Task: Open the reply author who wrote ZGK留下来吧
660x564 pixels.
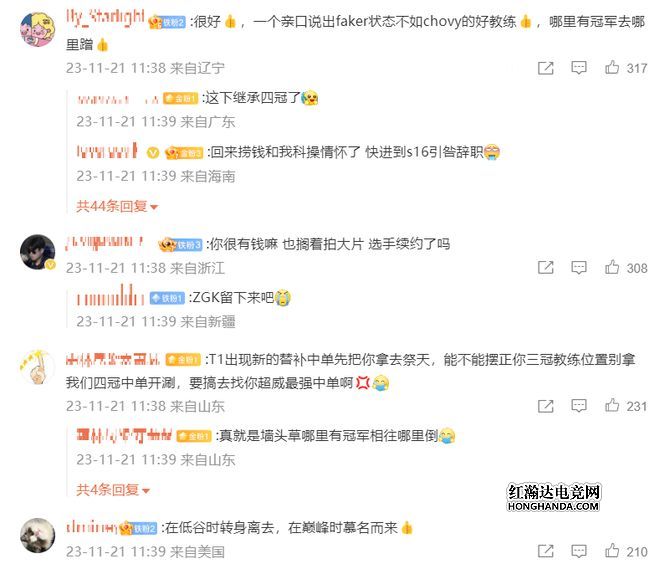Action: (x=110, y=296)
